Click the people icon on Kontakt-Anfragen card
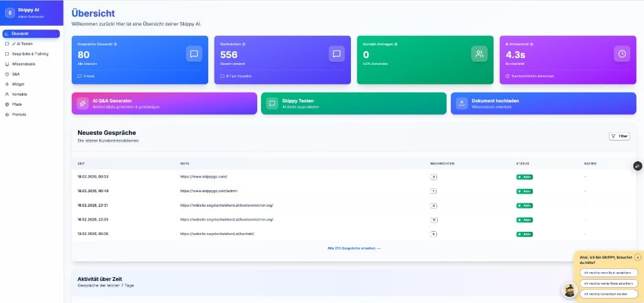644x303 pixels. (x=479, y=54)
